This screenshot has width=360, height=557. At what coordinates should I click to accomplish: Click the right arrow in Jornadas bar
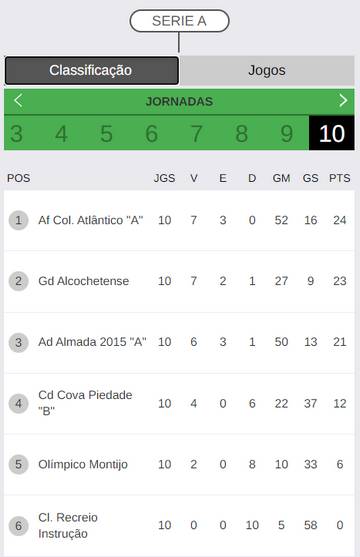pyautogui.click(x=343, y=101)
